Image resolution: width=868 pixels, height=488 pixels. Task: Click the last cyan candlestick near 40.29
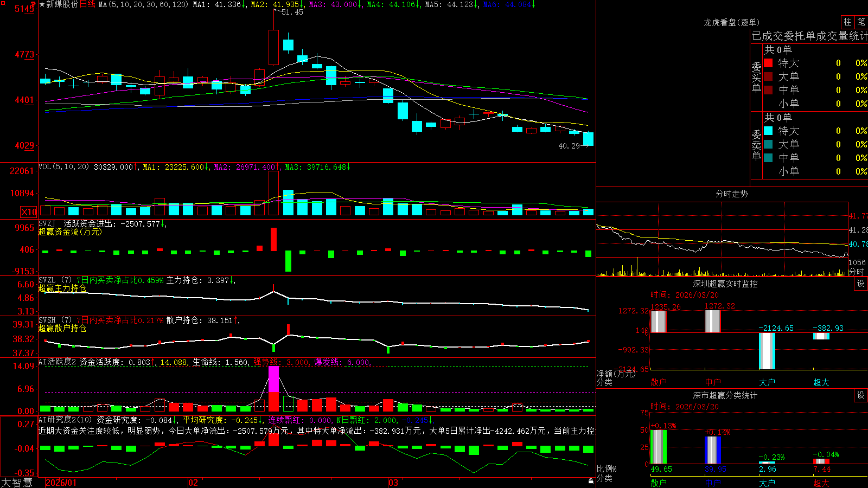(588, 139)
